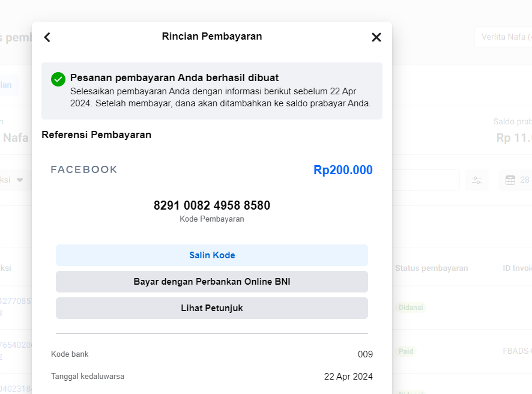Pay with Bayar dengan Perbankan Online BNI

coord(212,282)
